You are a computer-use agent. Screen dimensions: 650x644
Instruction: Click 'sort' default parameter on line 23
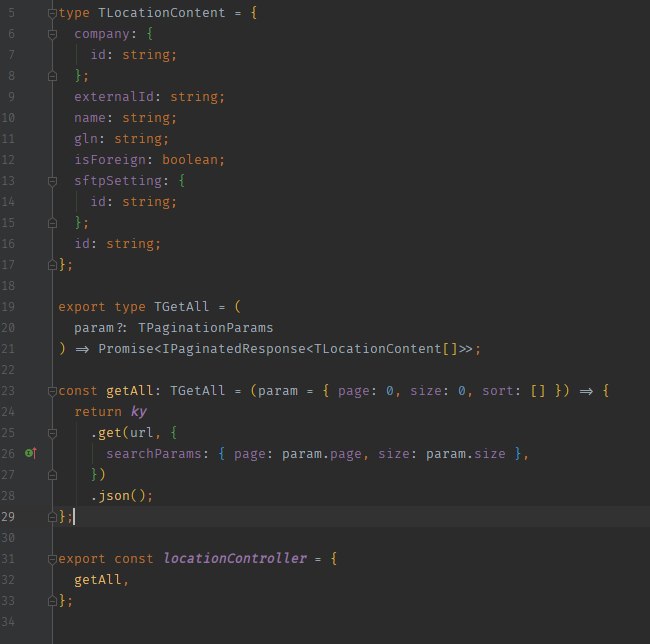(x=497, y=391)
